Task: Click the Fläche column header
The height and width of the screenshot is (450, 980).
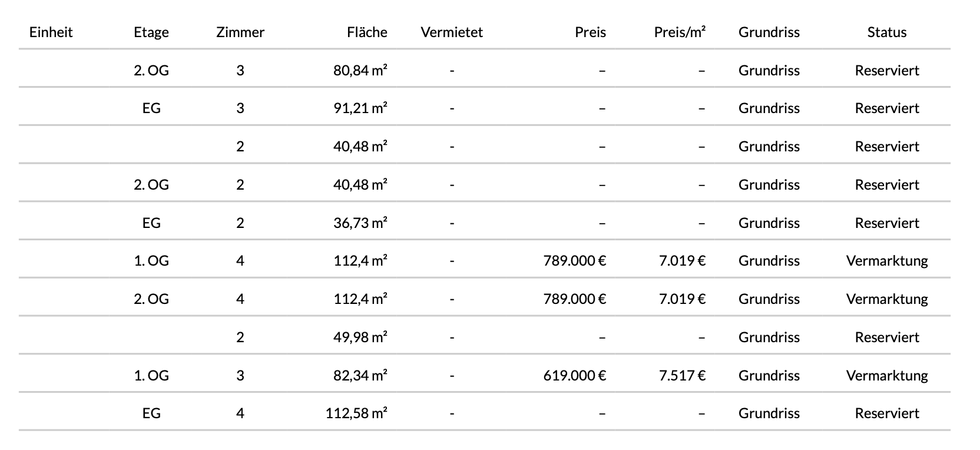Action: click(367, 32)
